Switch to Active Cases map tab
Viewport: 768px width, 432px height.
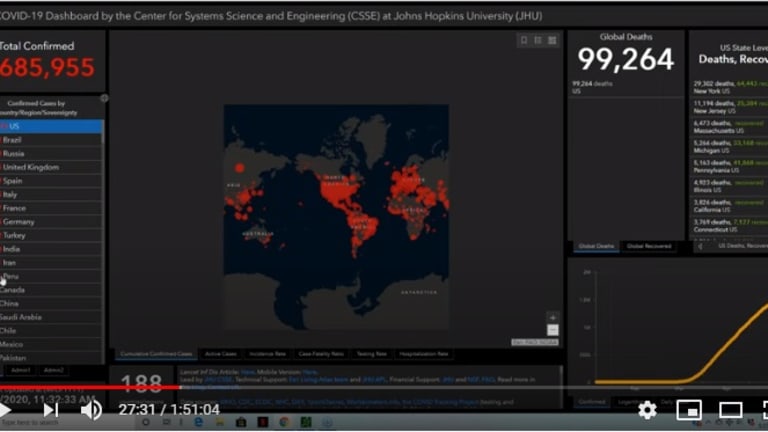click(x=220, y=354)
